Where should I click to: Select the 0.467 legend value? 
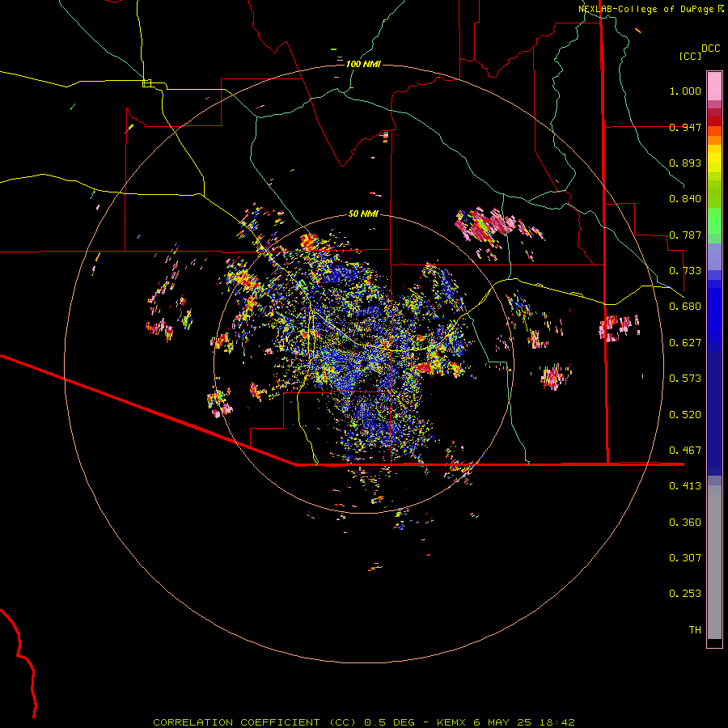click(685, 451)
